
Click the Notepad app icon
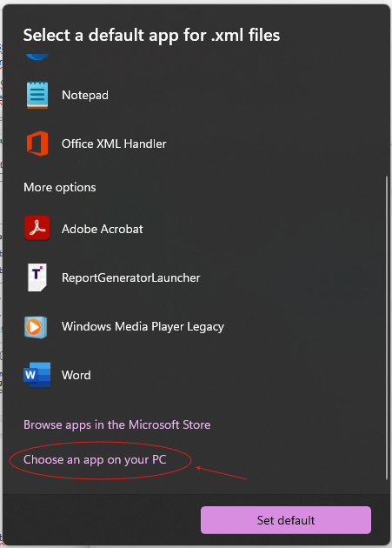pos(37,95)
